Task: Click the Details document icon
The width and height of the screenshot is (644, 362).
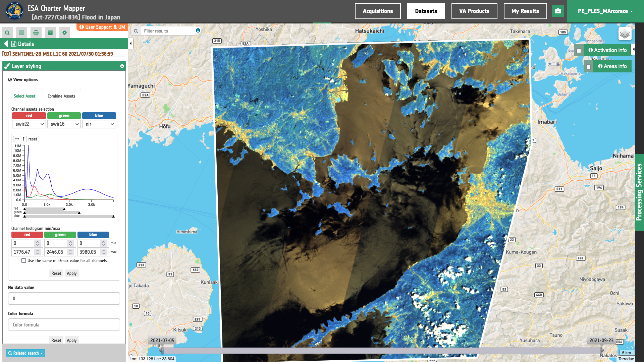Action: (x=14, y=44)
